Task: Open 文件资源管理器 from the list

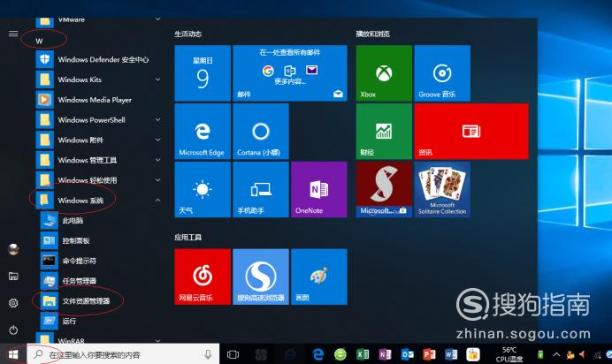Action: click(99, 301)
